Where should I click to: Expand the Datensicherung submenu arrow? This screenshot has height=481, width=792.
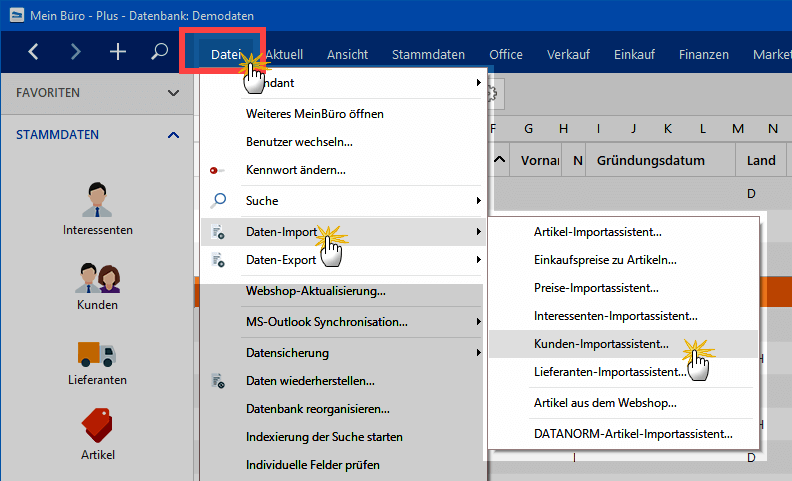478,353
